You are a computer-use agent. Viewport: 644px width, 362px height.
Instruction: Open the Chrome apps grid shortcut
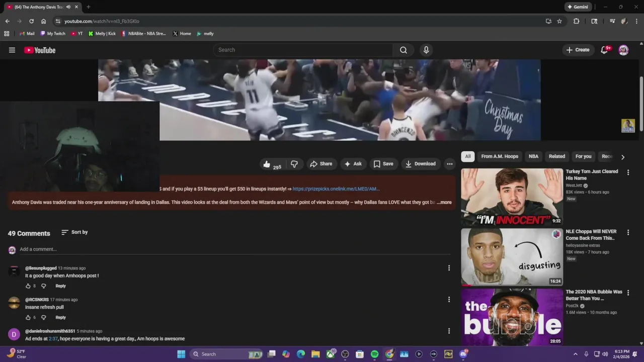coord(7,34)
